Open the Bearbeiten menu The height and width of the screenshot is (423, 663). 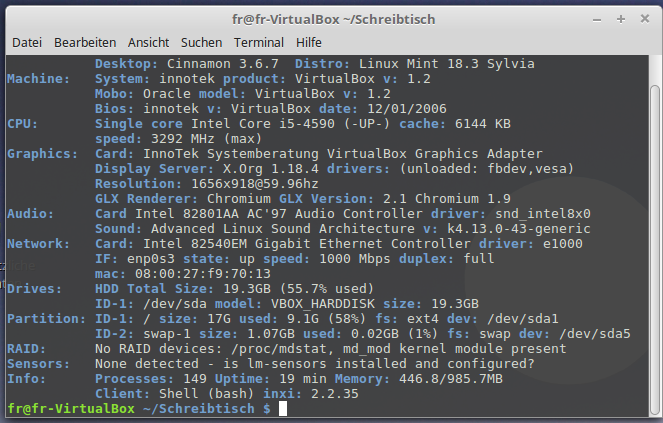click(85, 43)
